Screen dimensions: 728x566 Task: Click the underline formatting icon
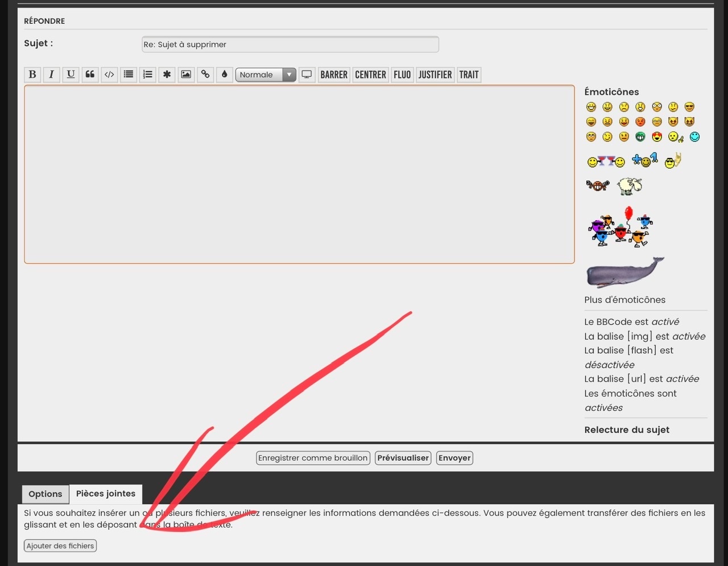[71, 75]
